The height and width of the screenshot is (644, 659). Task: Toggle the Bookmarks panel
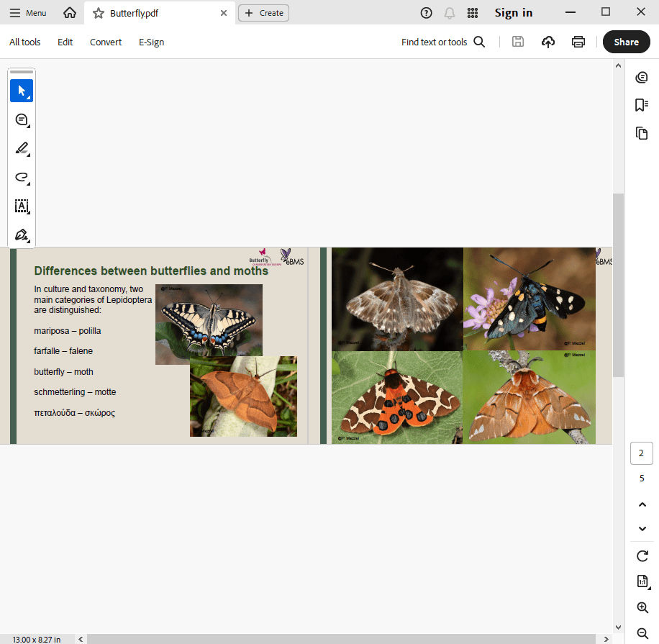point(642,104)
